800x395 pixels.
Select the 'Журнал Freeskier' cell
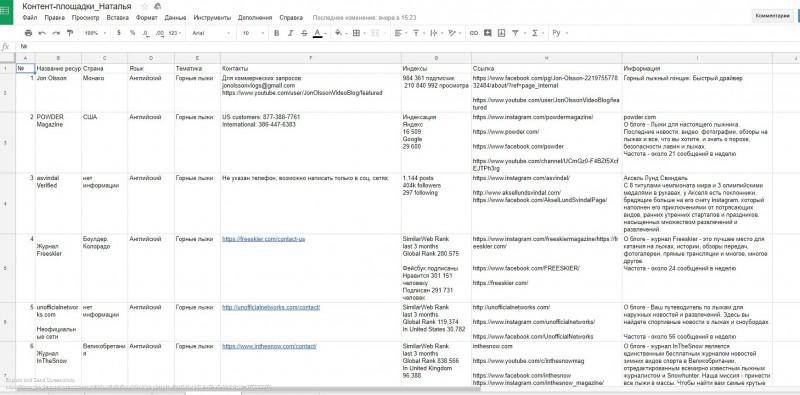(x=58, y=268)
